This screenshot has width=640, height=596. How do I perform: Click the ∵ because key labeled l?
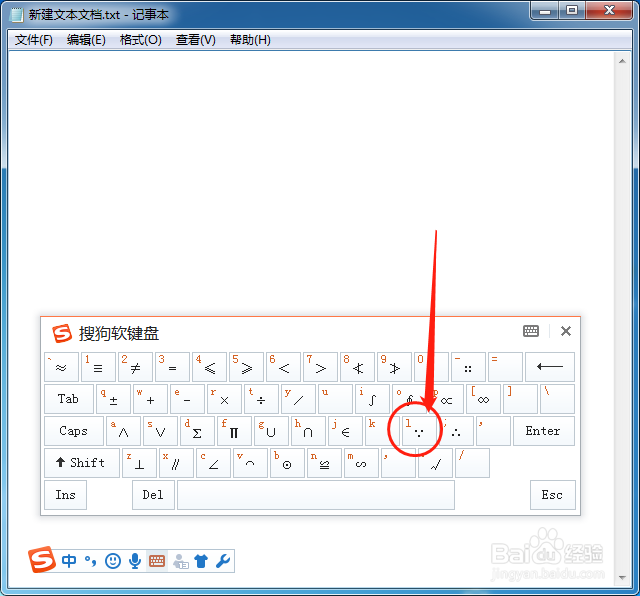point(419,431)
